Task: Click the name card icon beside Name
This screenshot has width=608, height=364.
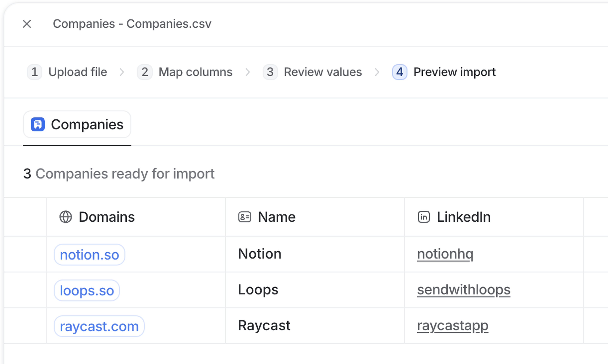Action: click(244, 217)
